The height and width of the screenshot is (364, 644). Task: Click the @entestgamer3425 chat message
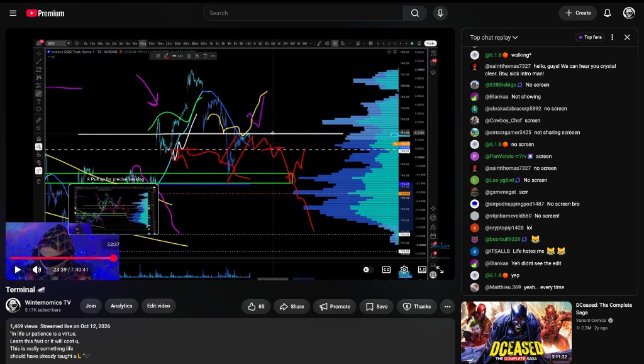click(550, 133)
